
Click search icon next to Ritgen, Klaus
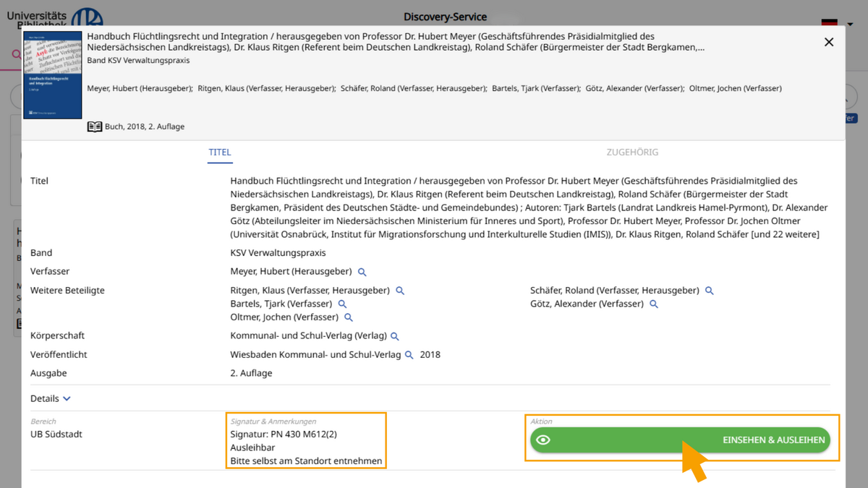point(400,291)
